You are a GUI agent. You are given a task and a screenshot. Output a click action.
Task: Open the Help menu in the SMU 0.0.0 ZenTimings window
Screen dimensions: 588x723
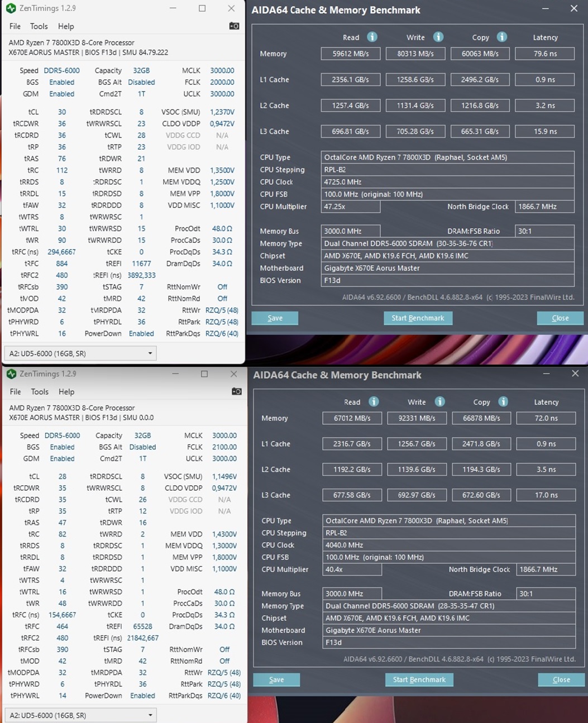[x=66, y=391]
